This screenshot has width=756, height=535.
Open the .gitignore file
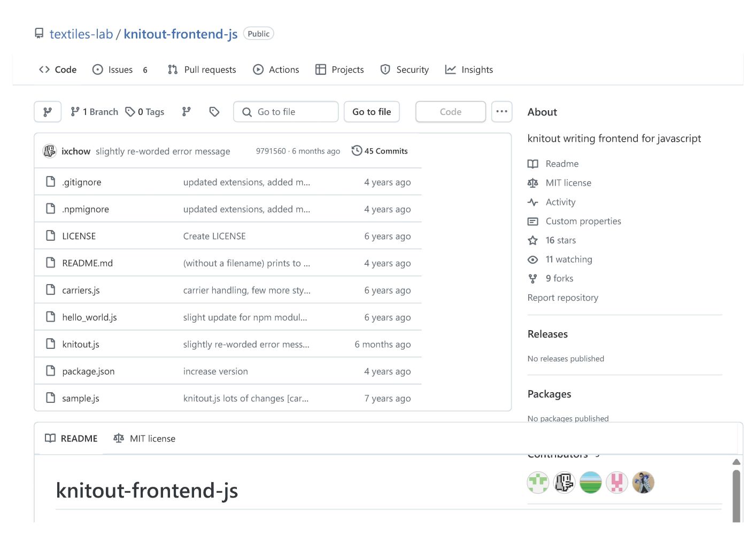click(x=82, y=182)
